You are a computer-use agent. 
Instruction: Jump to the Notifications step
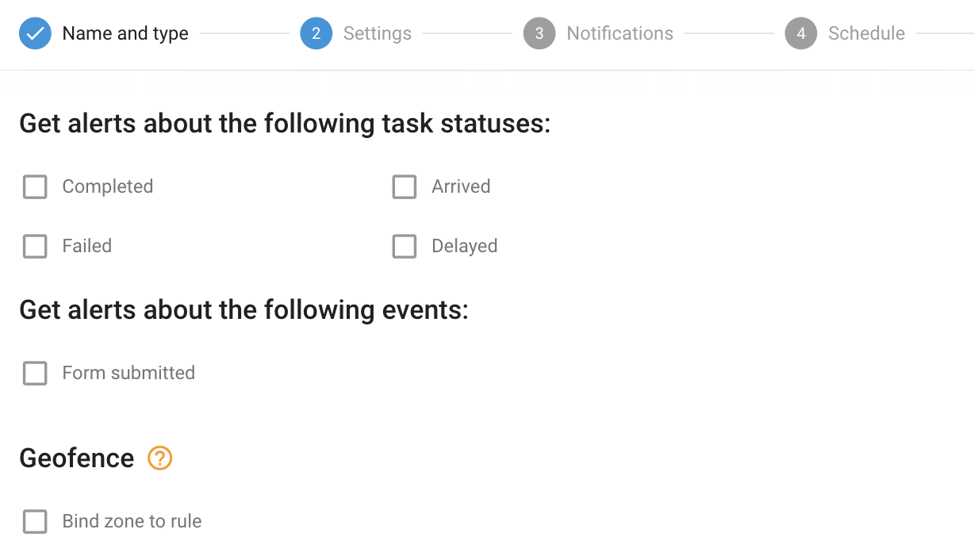(x=619, y=33)
